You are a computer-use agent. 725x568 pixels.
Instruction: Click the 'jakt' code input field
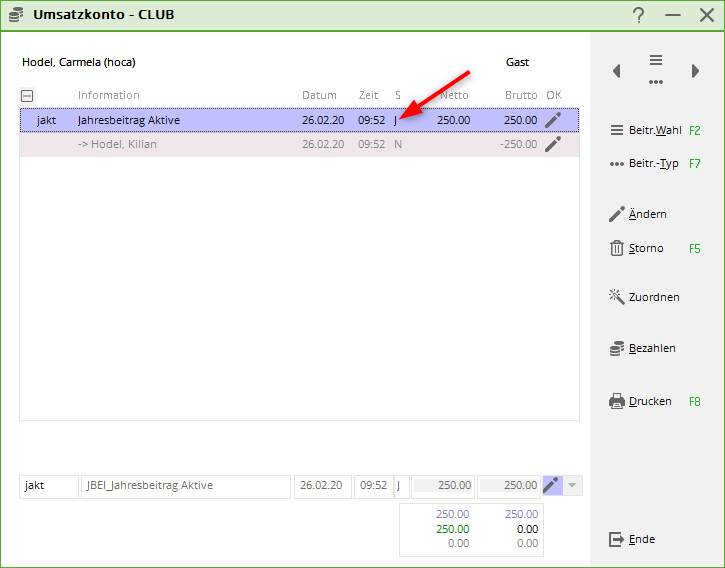pos(48,486)
